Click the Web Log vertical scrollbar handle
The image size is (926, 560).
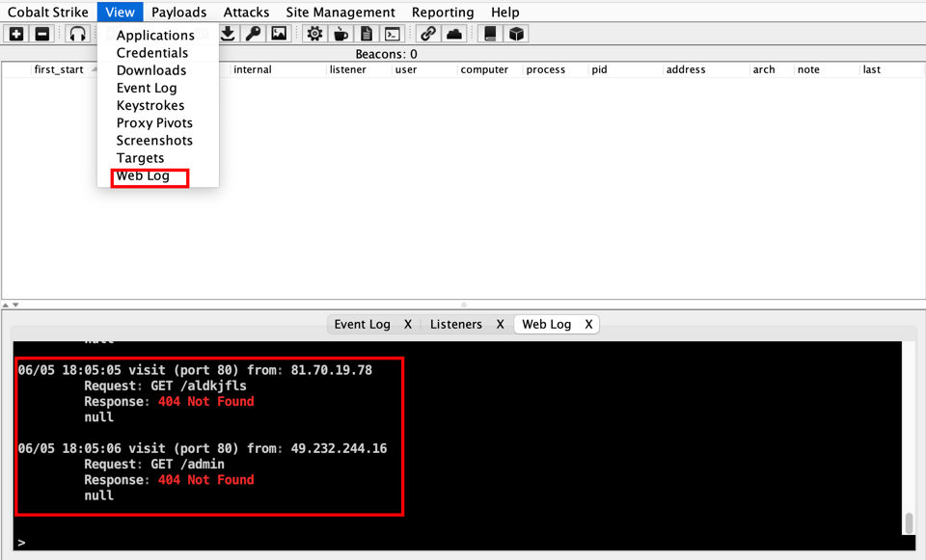click(908, 522)
